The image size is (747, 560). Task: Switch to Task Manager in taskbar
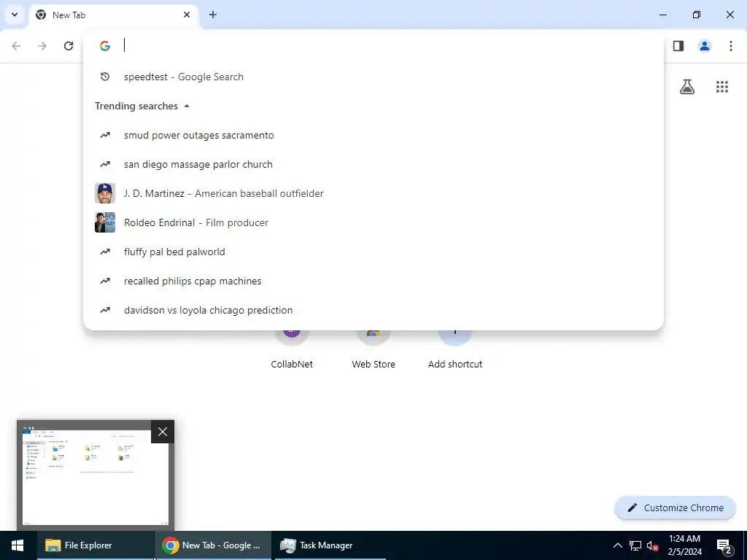point(330,545)
